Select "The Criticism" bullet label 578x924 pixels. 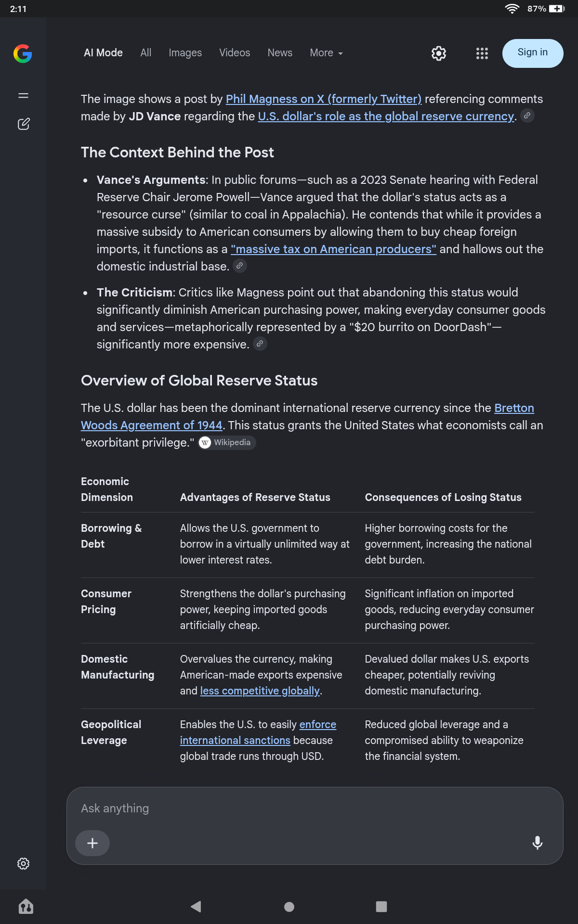pyautogui.click(x=134, y=293)
